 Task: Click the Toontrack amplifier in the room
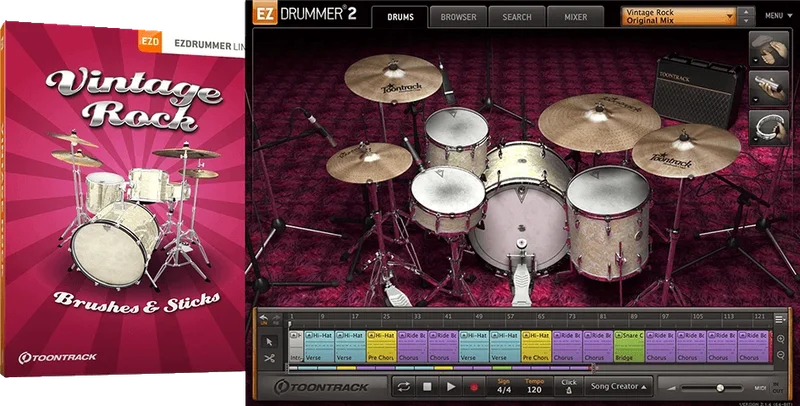point(698,92)
